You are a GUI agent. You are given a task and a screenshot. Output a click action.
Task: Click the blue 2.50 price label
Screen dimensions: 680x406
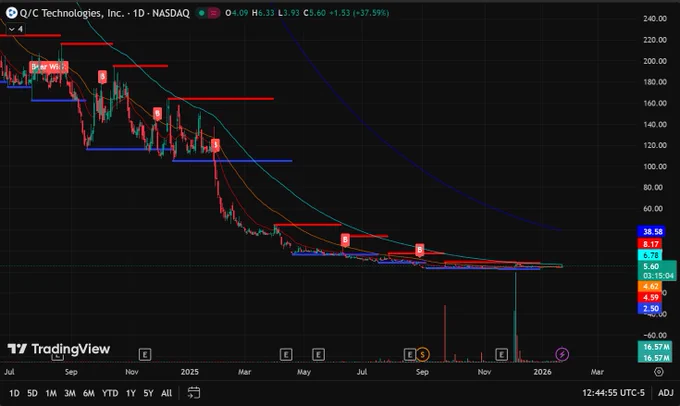point(650,308)
